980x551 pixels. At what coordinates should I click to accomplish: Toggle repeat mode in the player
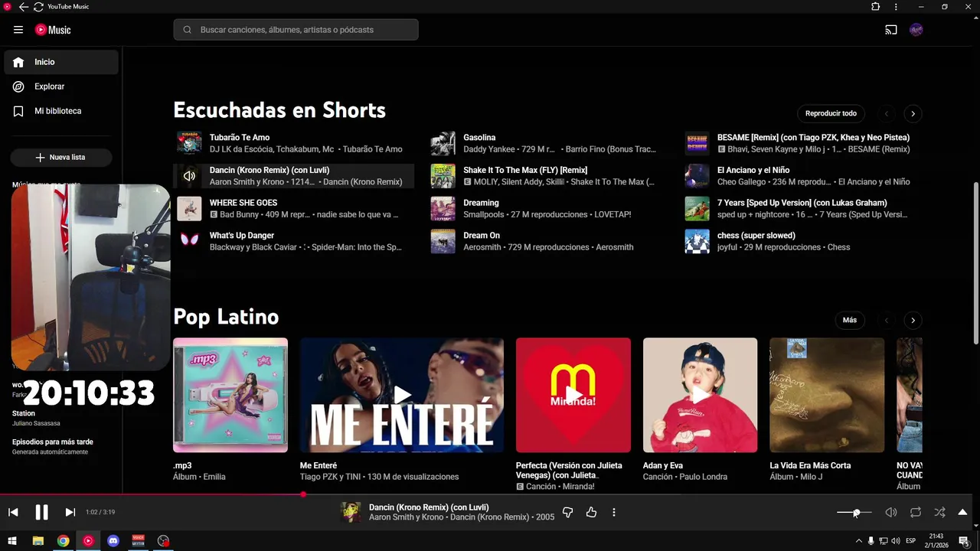coord(915,512)
